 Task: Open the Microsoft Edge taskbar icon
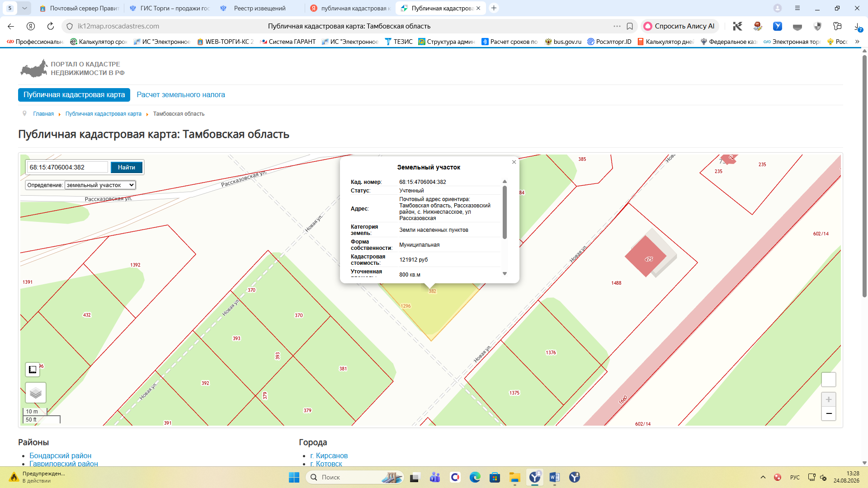475,477
